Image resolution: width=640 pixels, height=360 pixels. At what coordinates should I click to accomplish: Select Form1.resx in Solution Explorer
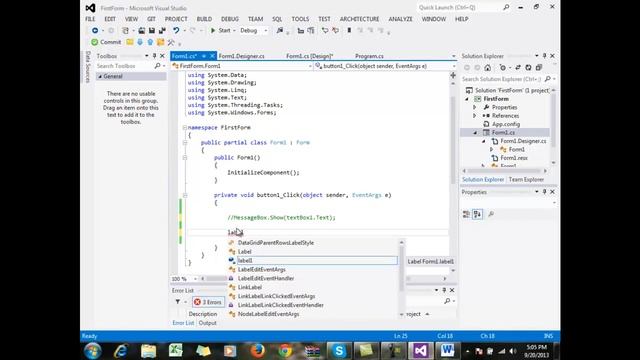coord(514,158)
